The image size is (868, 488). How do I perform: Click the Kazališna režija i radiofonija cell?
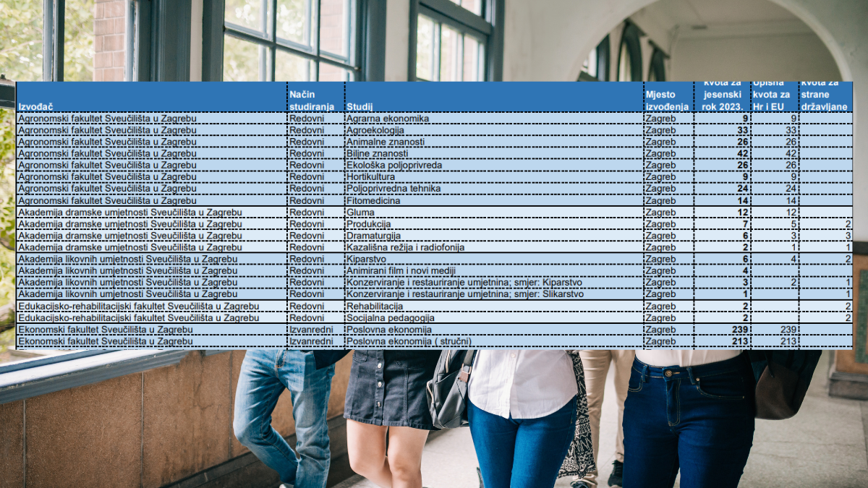[494, 247]
